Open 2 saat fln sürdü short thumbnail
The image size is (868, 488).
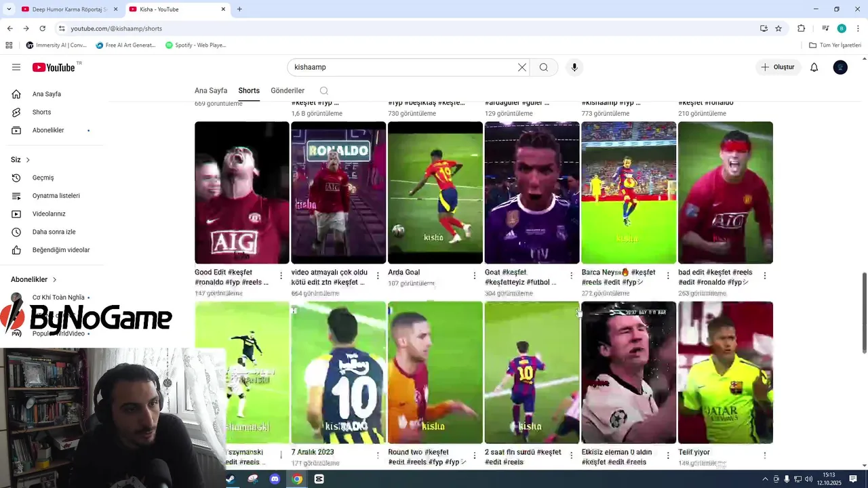tap(532, 373)
